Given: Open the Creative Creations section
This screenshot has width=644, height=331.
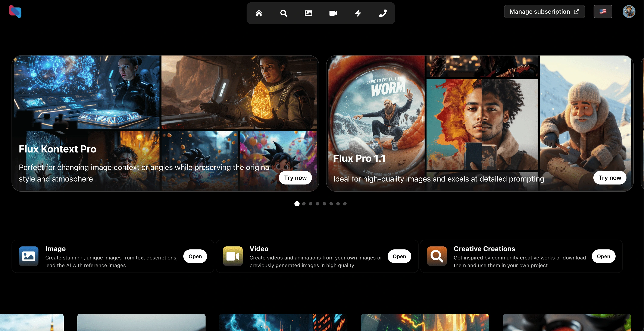Looking at the screenshot, I should [603, 256].
